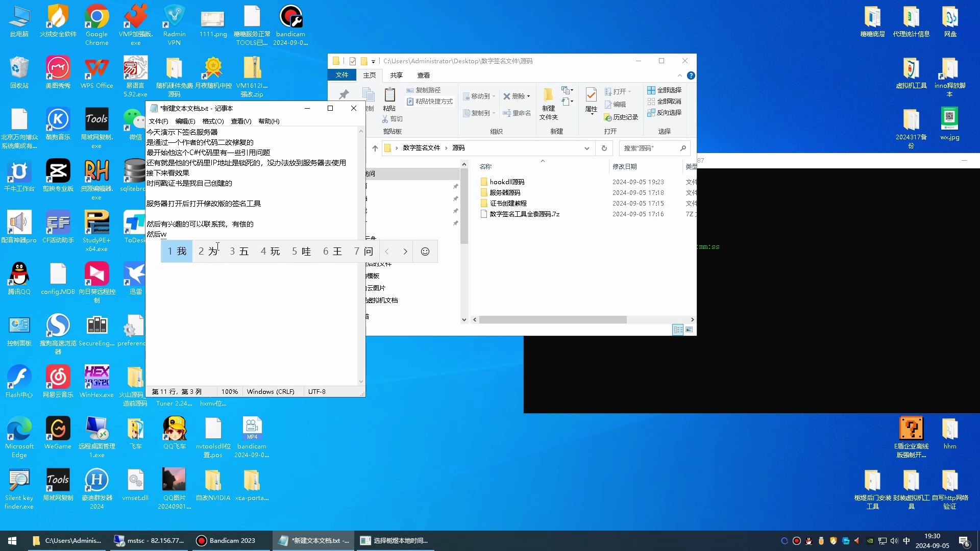Click search box in Explorer
The height and width of the screenshot is (551, 980).
tap(654, 148)
